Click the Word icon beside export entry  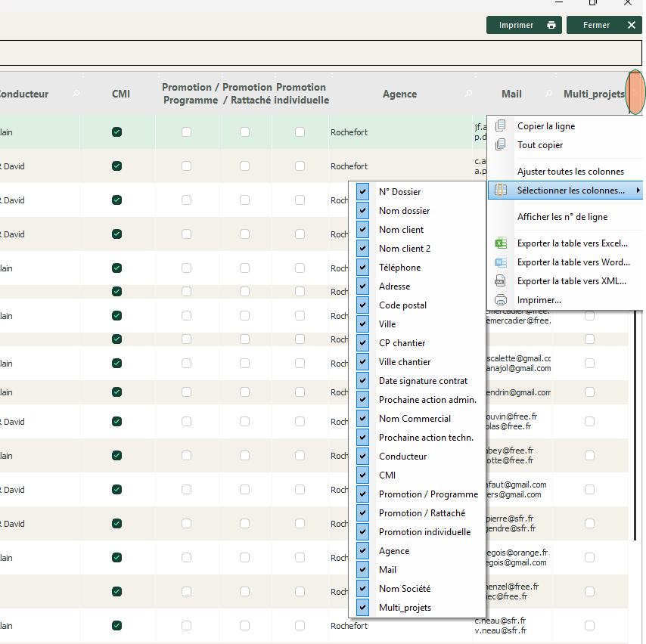point(500,262)
